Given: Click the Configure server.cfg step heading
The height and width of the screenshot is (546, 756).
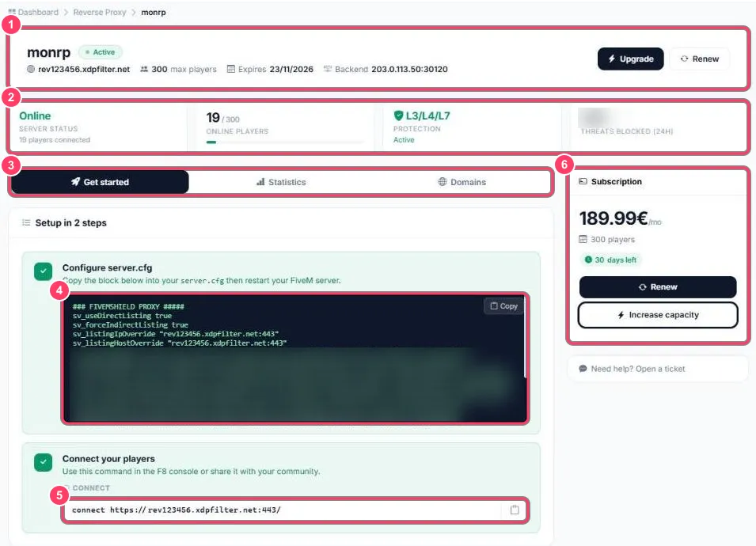Looking at the screenshot, I should [107, 268].
